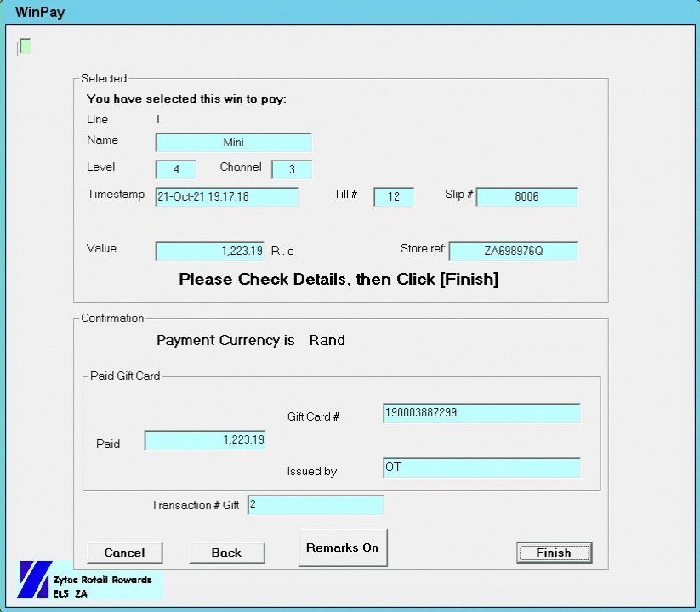
Task: Select the Issued by field containing OT
Action: click(481, 467)
